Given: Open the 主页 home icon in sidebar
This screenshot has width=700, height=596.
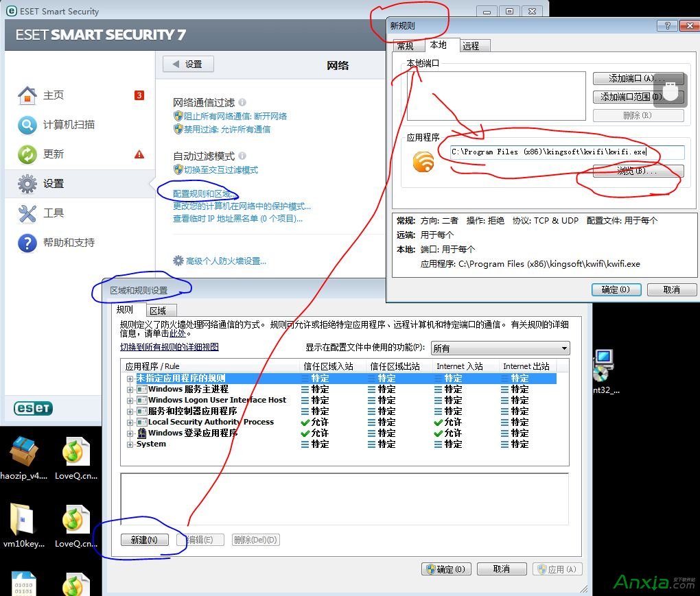Looking at the screenshot, I should click(27, 95).
